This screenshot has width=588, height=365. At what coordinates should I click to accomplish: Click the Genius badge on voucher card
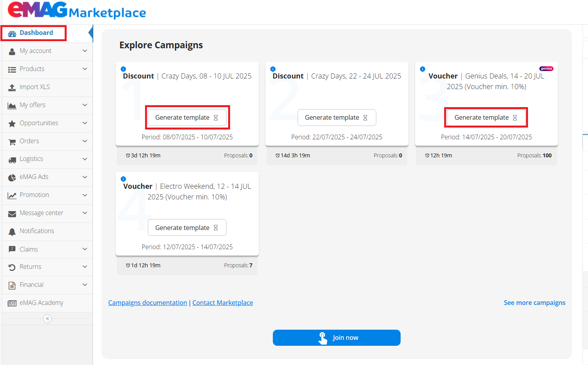coord(546,69)
